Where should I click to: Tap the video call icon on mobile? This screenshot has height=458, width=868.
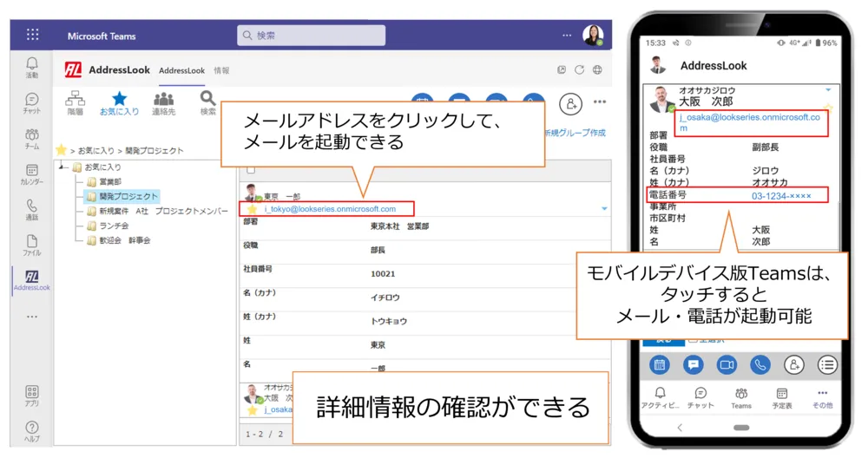726,365
